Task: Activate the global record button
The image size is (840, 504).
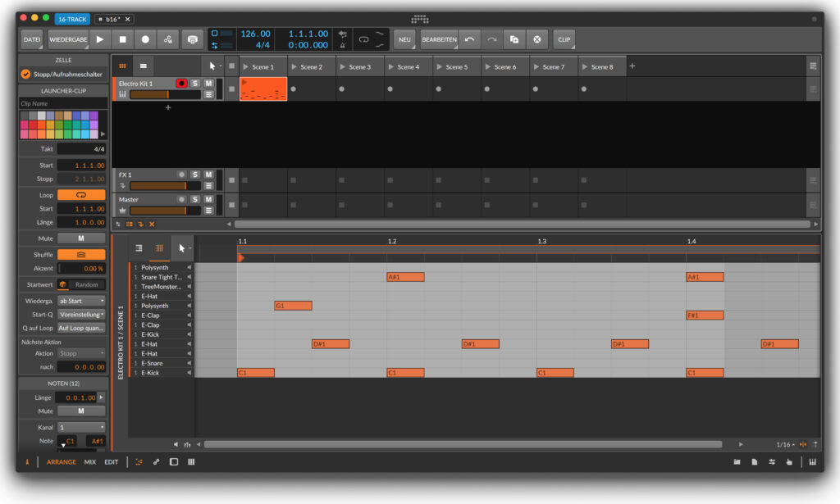Action: pyautogui.click(x=145, y=39)
